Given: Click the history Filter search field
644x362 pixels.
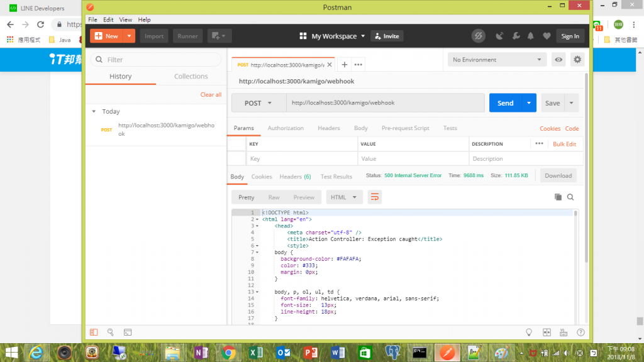Looking at the screenshot, I should click(x=156, y=60).
